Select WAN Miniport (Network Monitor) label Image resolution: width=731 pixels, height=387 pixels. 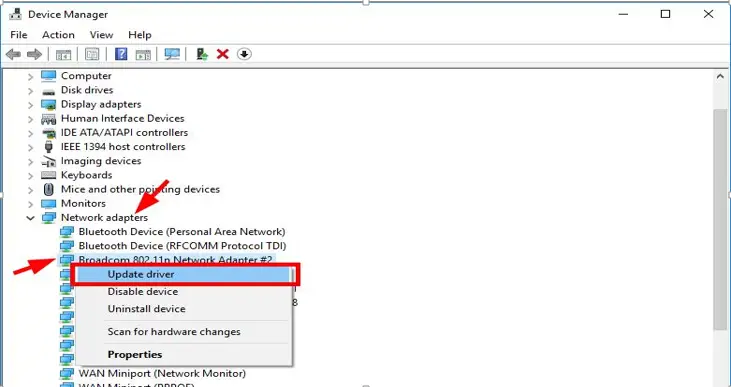pyautogui.click(x=162, y=373)
